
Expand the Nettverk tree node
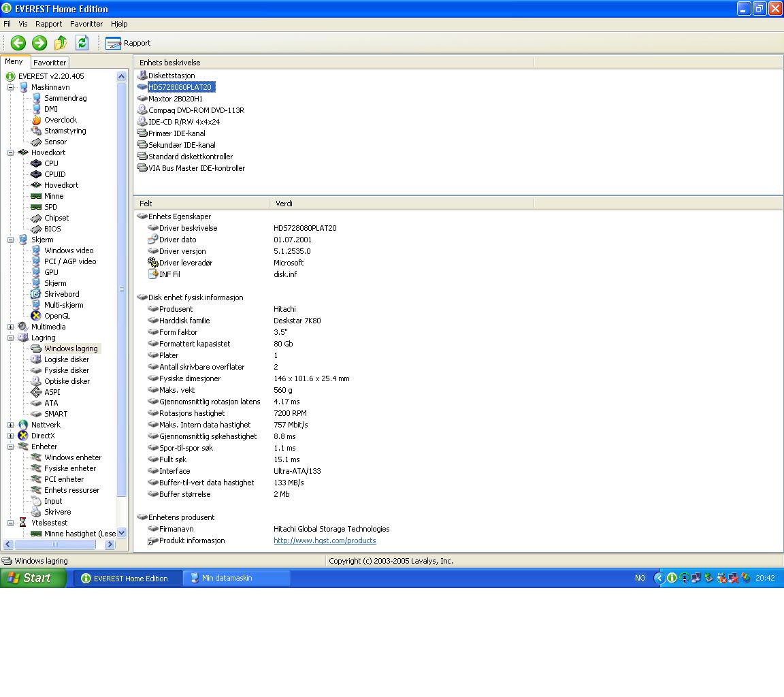click(x=10, y=425)
